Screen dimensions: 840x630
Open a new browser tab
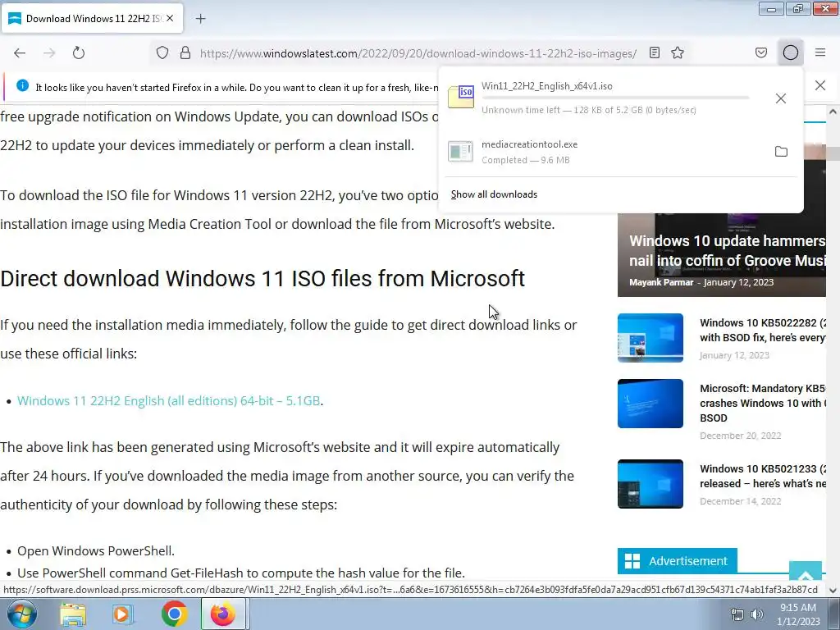200,19
